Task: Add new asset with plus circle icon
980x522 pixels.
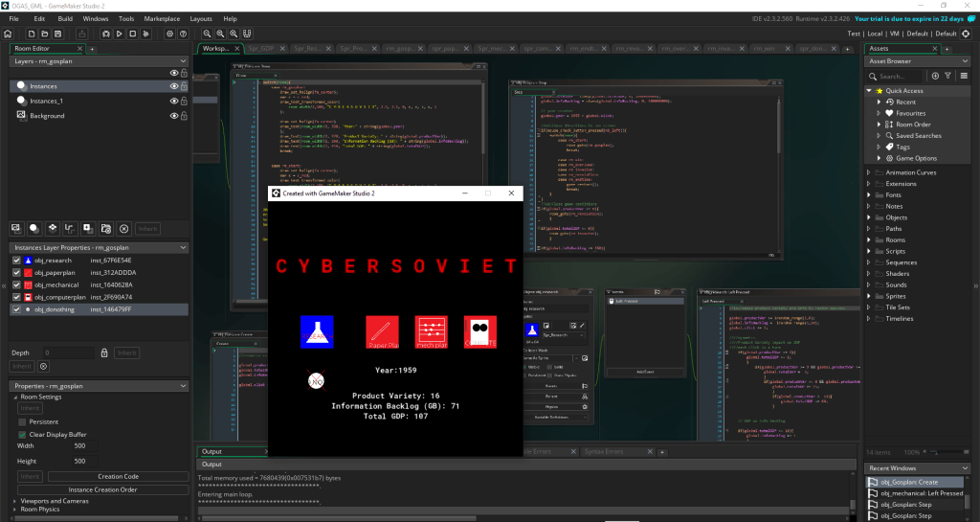Action: pos(935,76)
